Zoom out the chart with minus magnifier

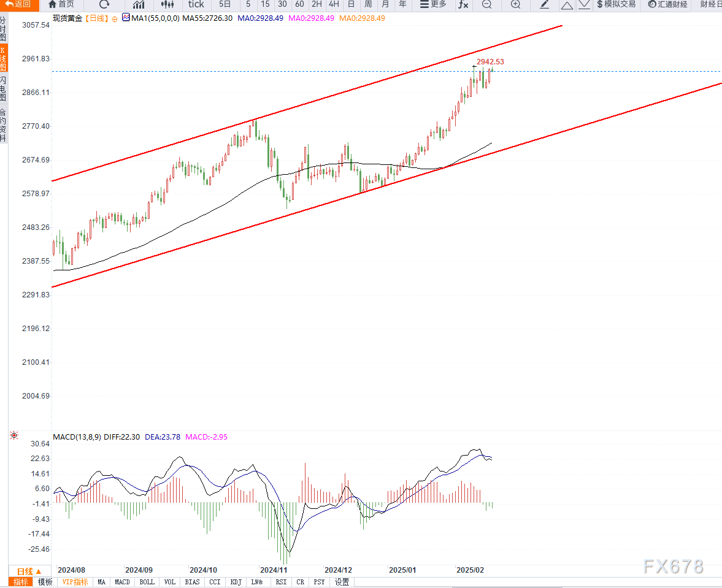[486, 5]
